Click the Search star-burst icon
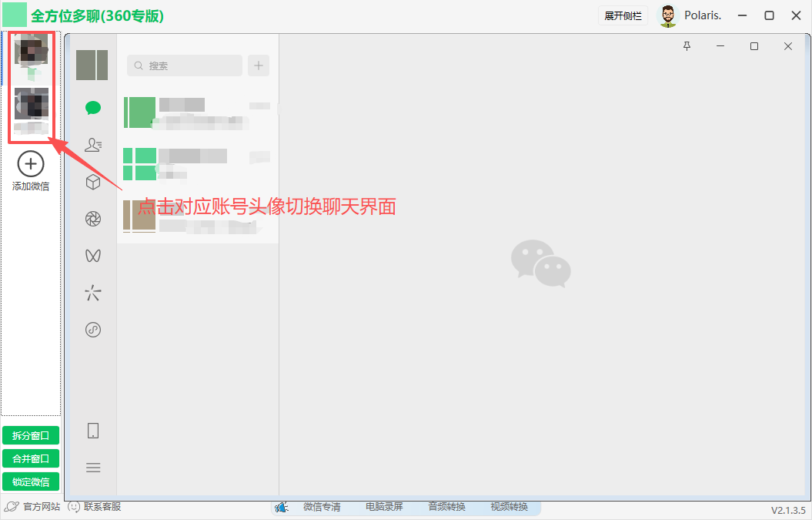 93,293
